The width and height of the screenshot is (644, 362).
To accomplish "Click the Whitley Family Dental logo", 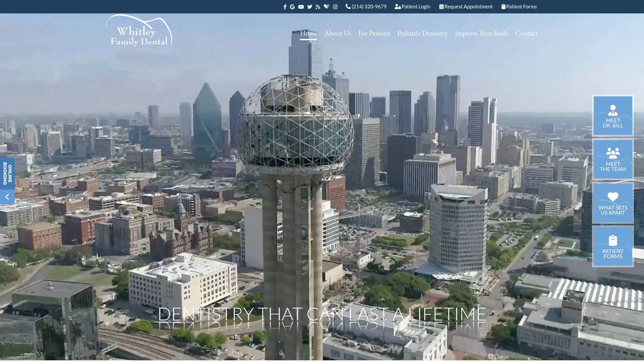I will tap(139, 31).
